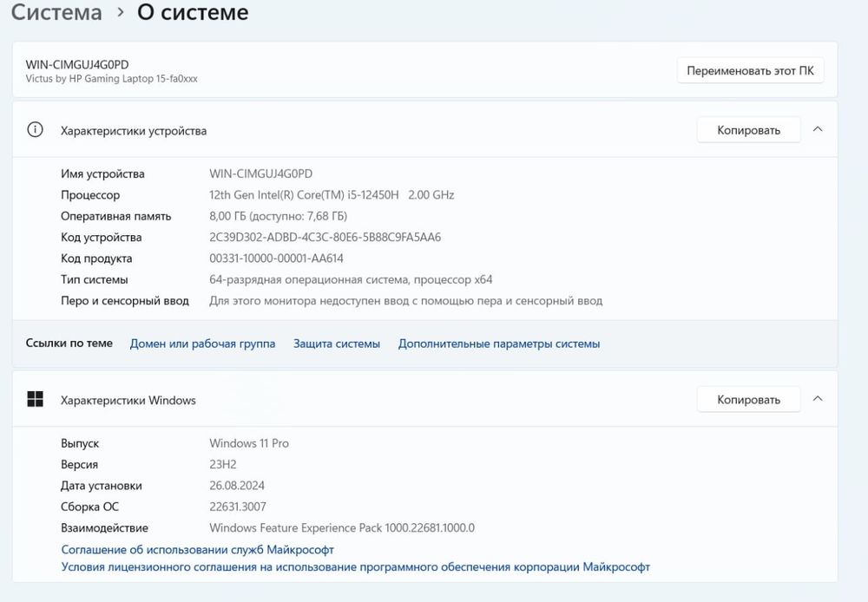Click the Взаимодействие label
The image size is (868, 602).
[x=104, y=528]
